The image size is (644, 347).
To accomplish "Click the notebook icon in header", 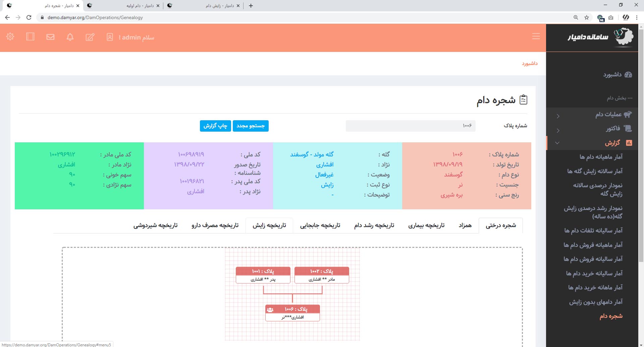I will [30, 37].
